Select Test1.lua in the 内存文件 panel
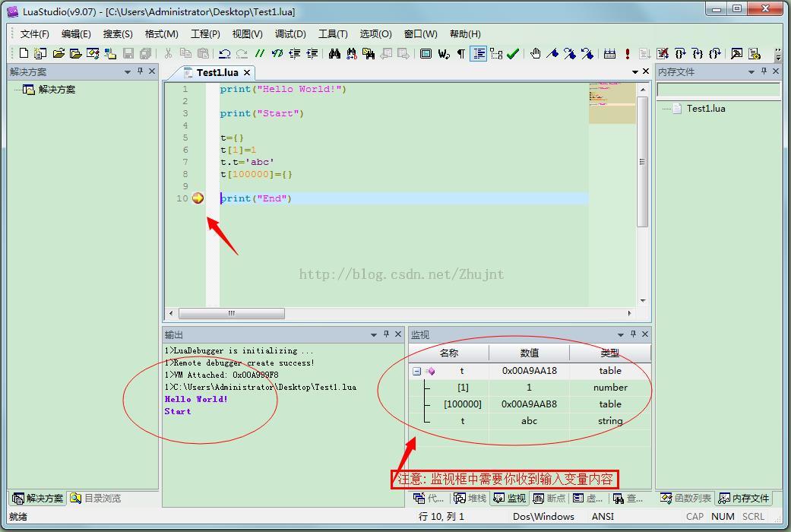The width and height of the screenshot is (791, 532). (706, 109)
